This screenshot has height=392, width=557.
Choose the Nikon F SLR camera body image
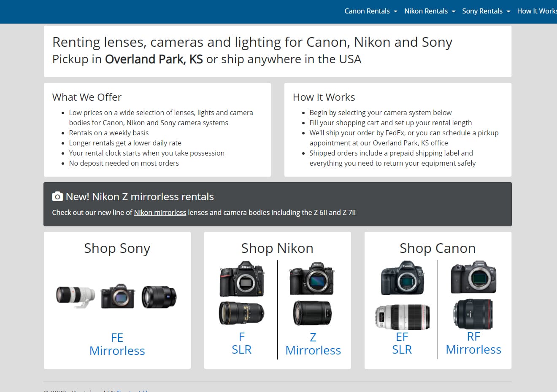click(242, 279)
